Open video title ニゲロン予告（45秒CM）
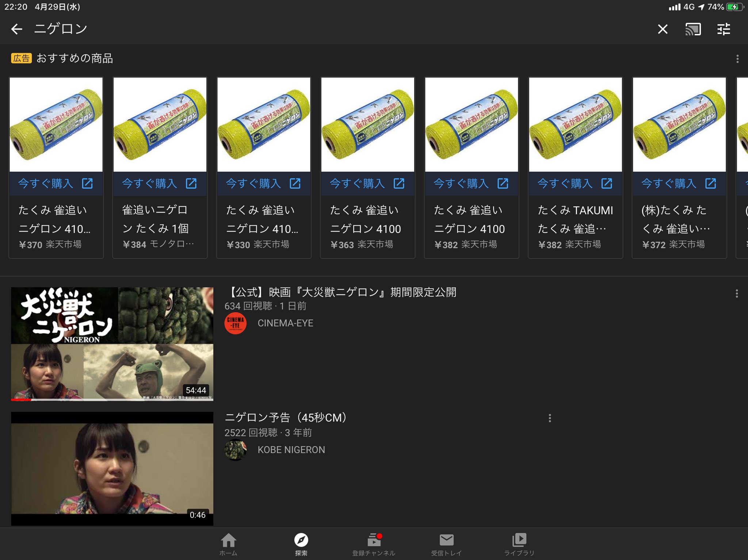This screenshot has height=560, width=748. [x=286, y=418]
